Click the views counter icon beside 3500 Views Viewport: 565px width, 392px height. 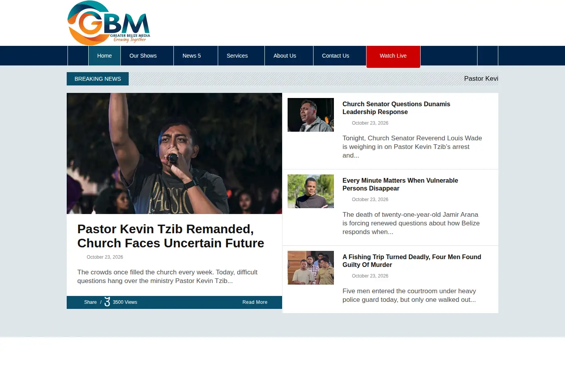click(x=107, y=302)
